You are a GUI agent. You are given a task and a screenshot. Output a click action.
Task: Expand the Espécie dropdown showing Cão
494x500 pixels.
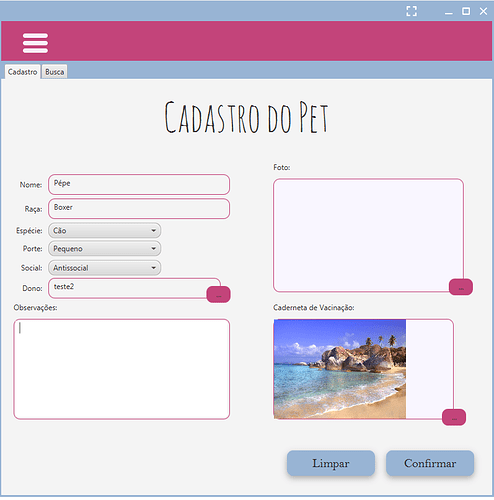point(105,231)
